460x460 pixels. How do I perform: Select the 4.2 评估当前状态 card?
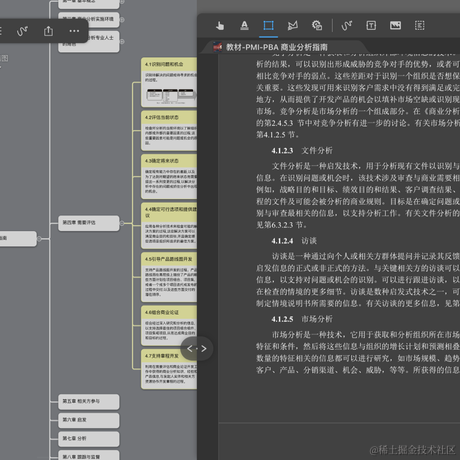click(169, 131)
